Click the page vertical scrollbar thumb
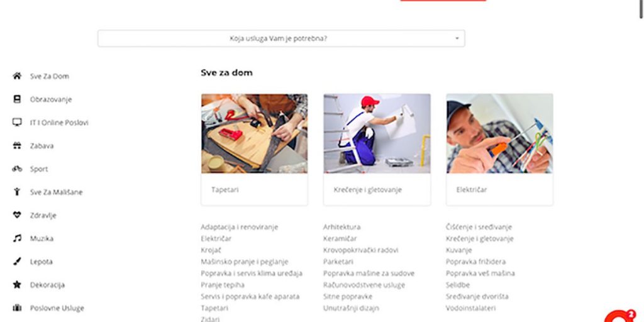 [641, 9]
